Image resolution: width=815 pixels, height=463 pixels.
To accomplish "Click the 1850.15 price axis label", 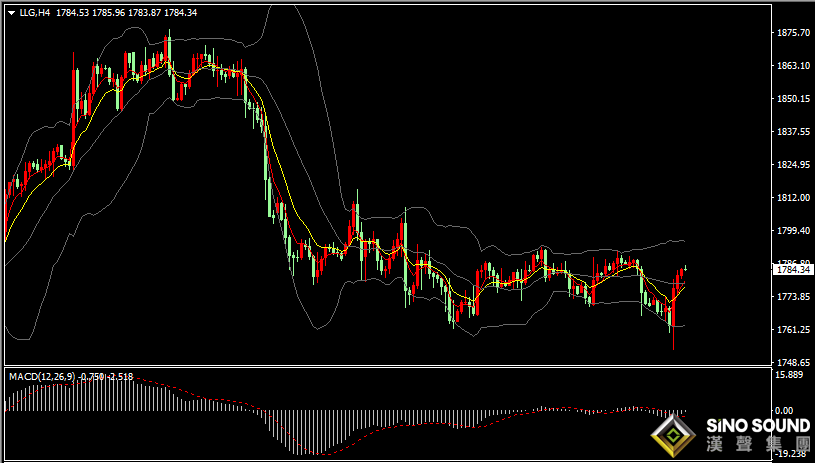I will pyautogui.click(x=792, y=99).
